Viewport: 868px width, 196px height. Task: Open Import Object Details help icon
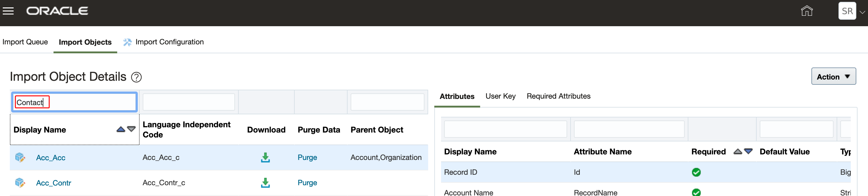(x=136, y=77)
